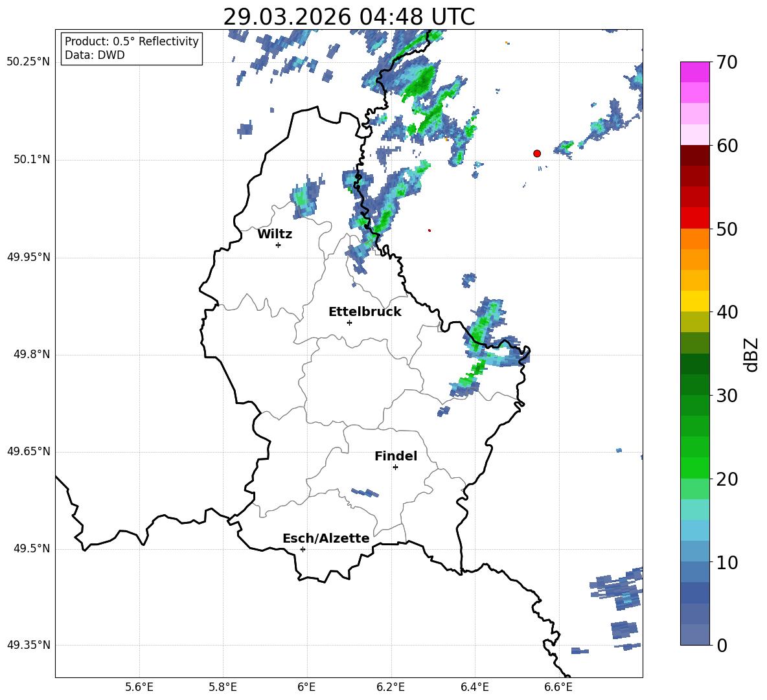Click the Product 0.5° Reflectivity info box
The image size is (767, 700).
pyautogui.click(x=132, y=48)
